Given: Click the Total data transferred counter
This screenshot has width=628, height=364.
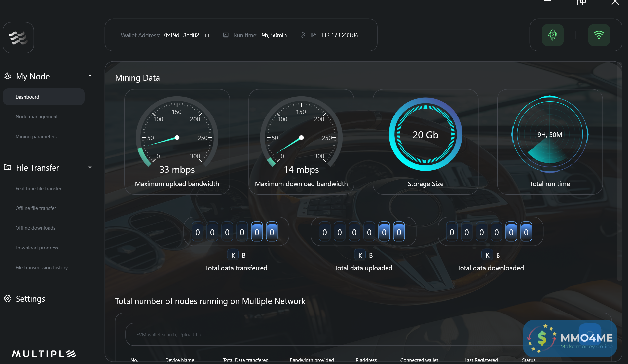Looking at the screenshot, I should [x=236, y=232].
